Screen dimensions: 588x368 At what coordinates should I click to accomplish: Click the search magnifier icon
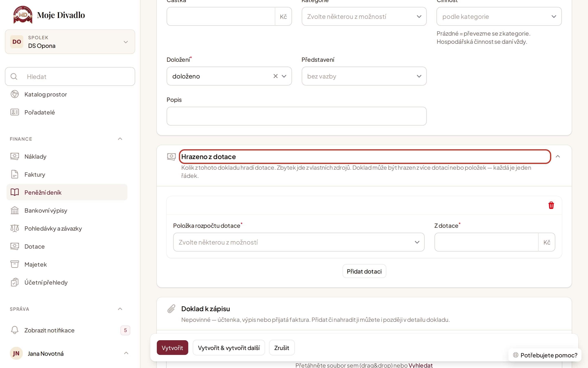(x=14, y=76)
